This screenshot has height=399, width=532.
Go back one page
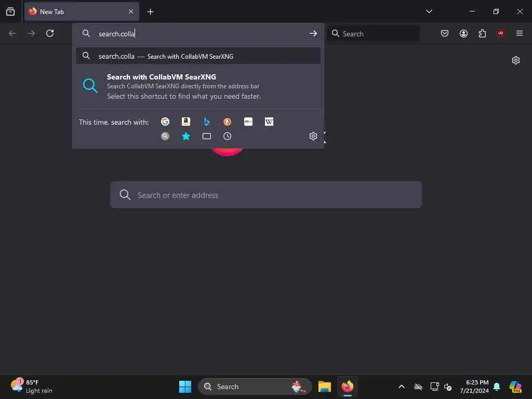pyautogui.click(x=12, y=33)
